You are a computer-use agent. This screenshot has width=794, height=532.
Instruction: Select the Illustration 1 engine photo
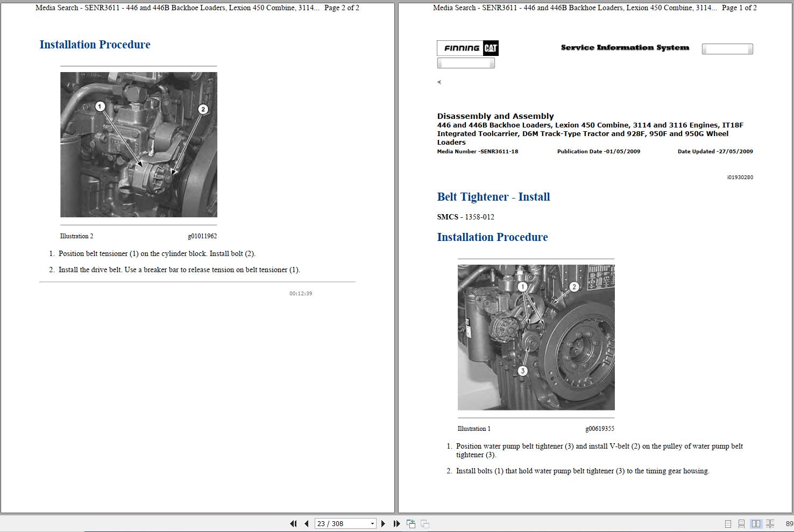pos(536,337)
